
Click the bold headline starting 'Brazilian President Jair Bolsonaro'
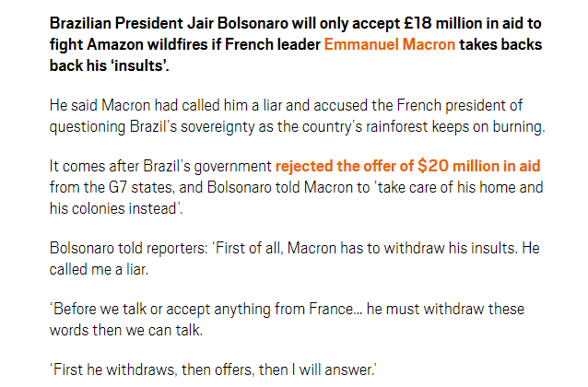point(296,44)
